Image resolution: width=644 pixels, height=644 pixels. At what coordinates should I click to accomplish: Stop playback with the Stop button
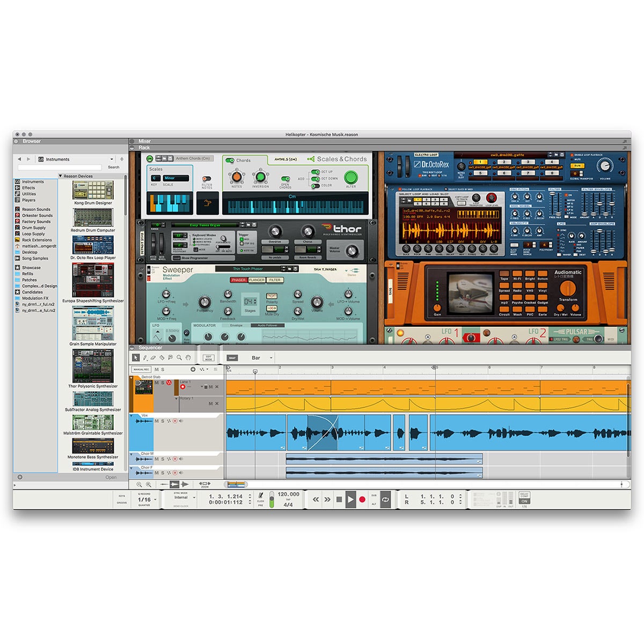click(339, 500)
